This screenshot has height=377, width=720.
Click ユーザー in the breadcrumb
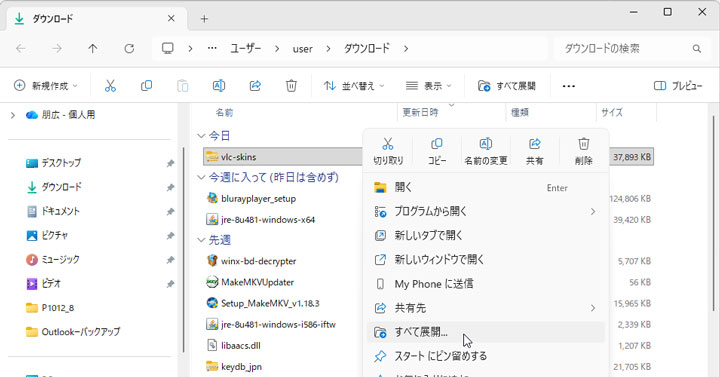[246, 48]
